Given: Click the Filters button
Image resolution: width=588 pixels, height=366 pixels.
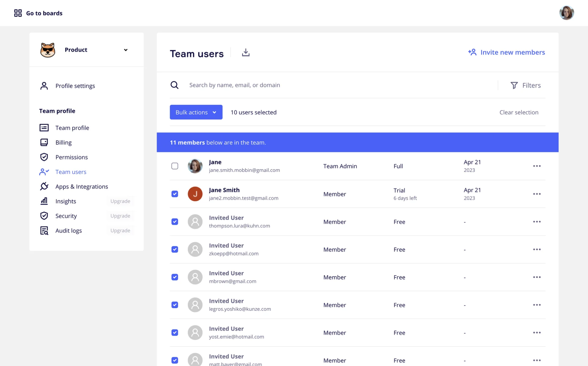Looking at the screenshot, I should pyautogui.click(x=525, y=85).
